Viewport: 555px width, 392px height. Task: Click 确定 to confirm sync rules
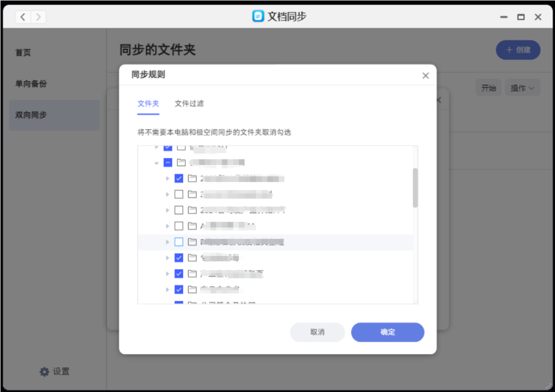tap(387, 332)
